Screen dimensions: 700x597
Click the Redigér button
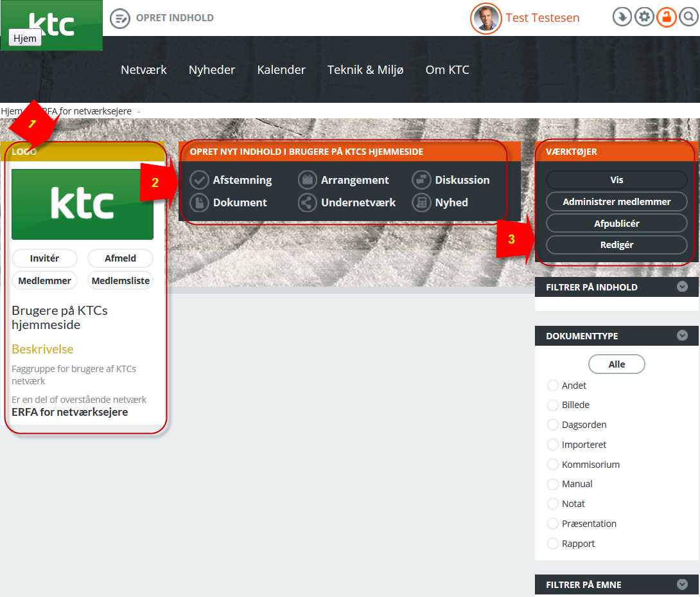coord(617,245)
